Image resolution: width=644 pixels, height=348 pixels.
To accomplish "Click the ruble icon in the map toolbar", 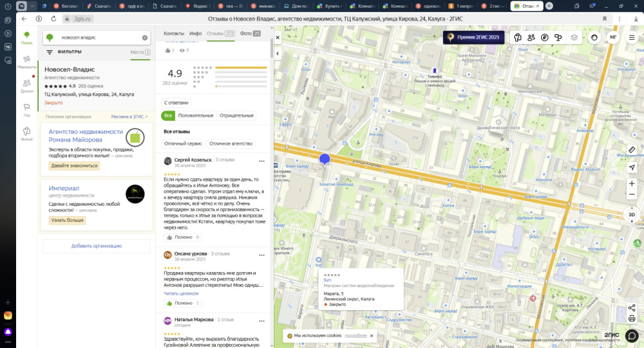I will pos(545,37).
